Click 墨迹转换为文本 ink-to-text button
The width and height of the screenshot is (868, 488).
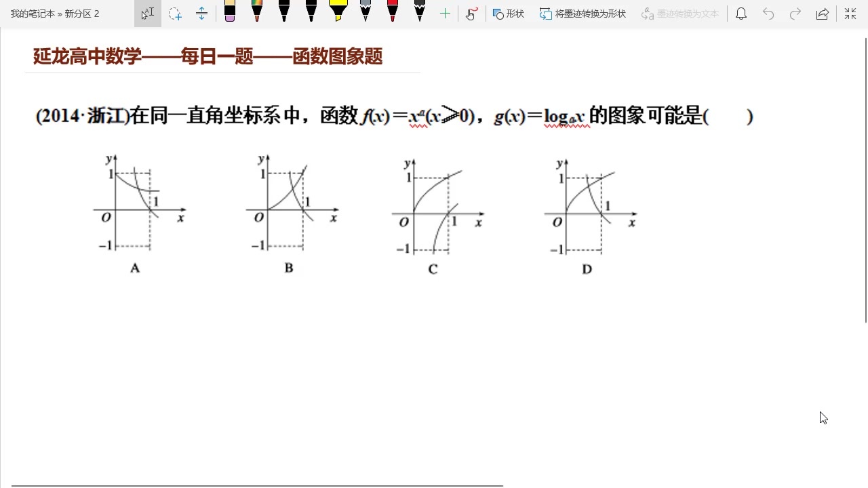679,14
